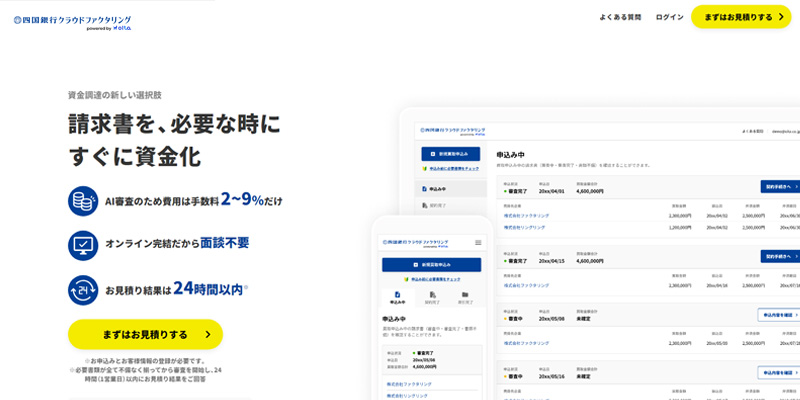Click よくある質問 in the desktop mockup header
Viewport: 800px width, 400px height.
coord(753,131)
